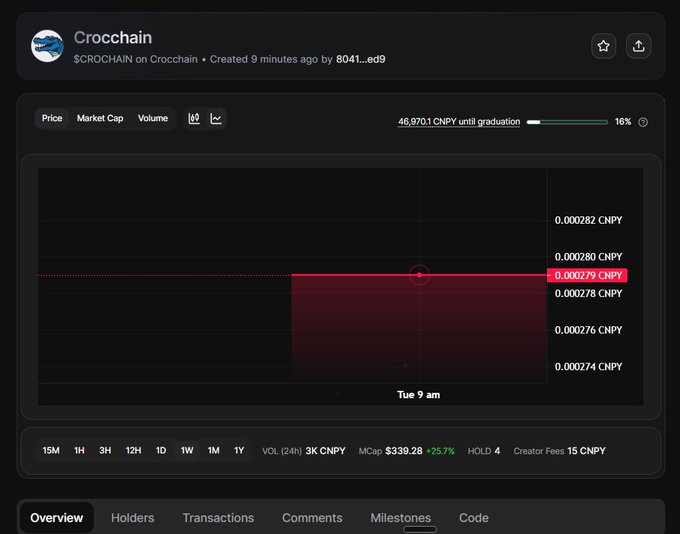Click the Crocchain crocodile logo avatar
The width and height of the screenshot is (680, 534).
coord(47,46)
